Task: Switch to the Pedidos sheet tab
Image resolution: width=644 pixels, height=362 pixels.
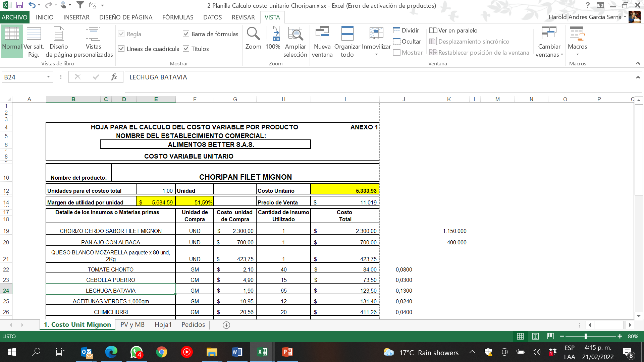Action: pos(193,325)
